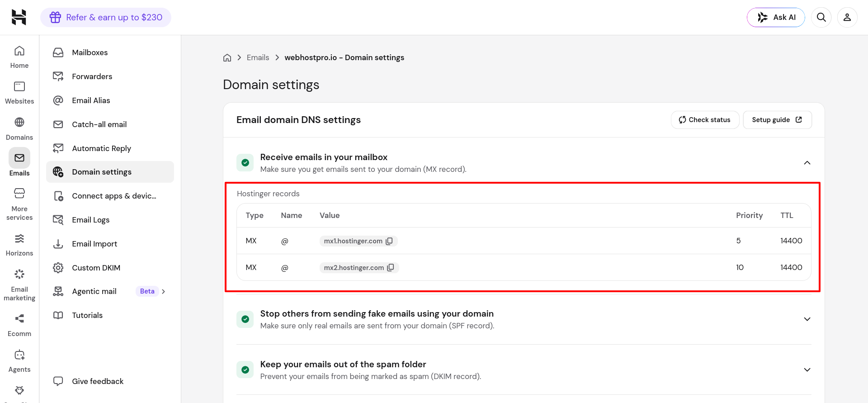This screenshot has width=868, height=403.
Task: Click the Check status button
Action: [705, 120]
